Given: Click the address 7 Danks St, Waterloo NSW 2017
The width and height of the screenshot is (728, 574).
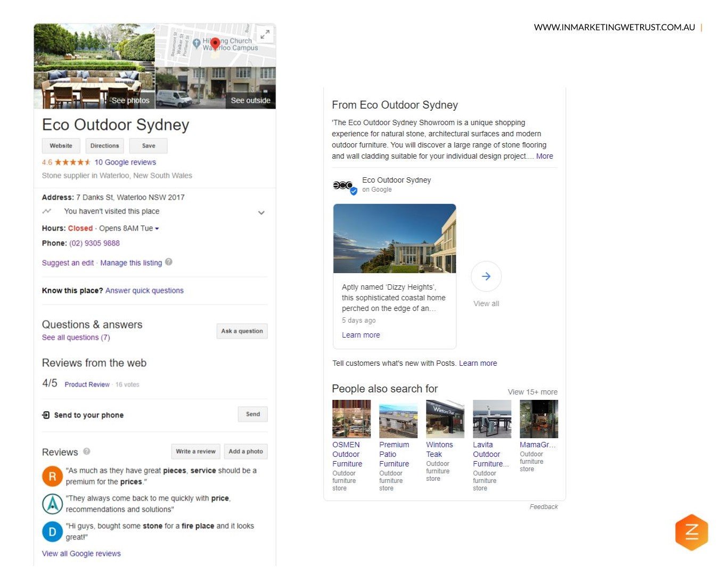Looking at the screenshot, I should pyautogui.click(x=130, y=198).
